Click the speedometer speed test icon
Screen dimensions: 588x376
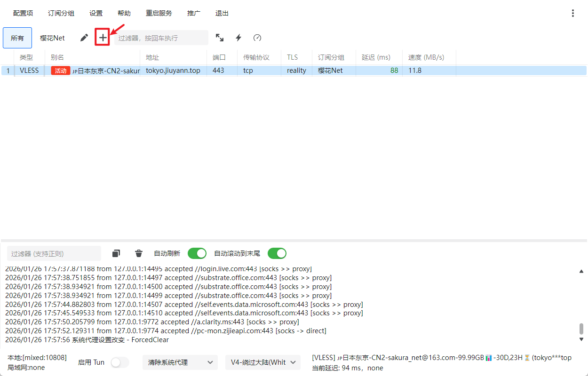point(257,38)
